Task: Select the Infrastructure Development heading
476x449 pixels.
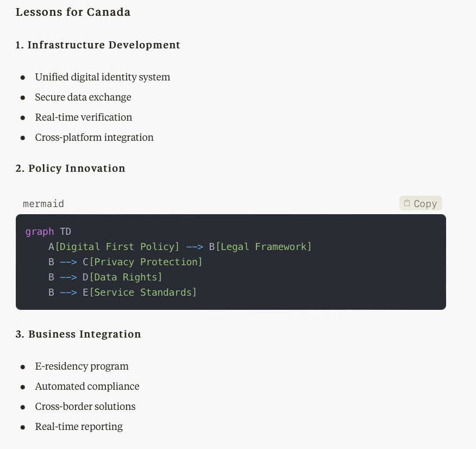Action: pyautogui.click(x=98, y=45)
